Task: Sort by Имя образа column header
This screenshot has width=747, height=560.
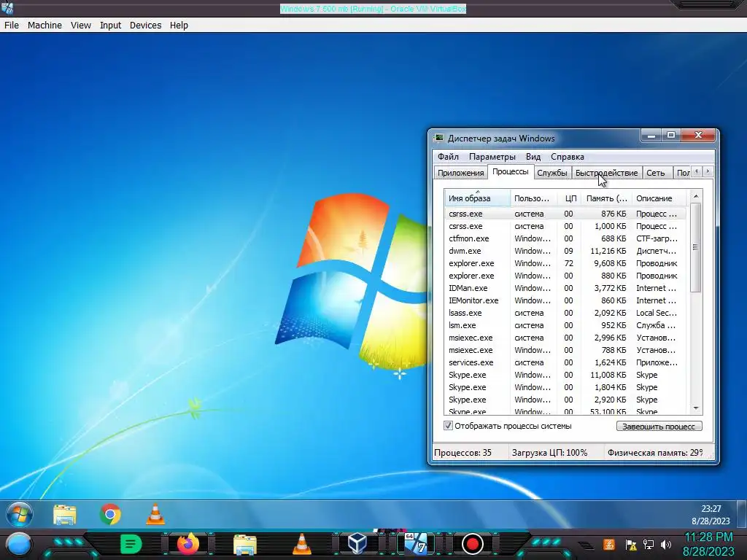Action: (x=477, y=198)
